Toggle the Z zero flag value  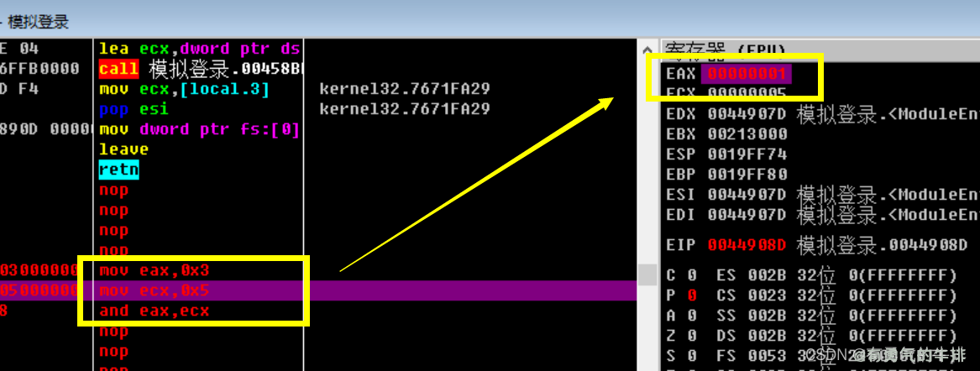click(x=691, y=336)
